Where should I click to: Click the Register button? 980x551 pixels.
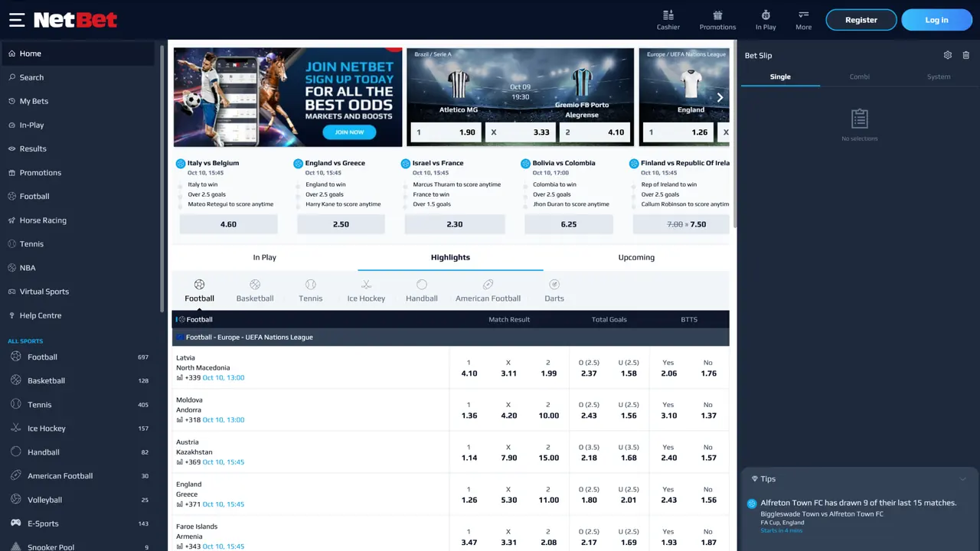tap(861, 20)
